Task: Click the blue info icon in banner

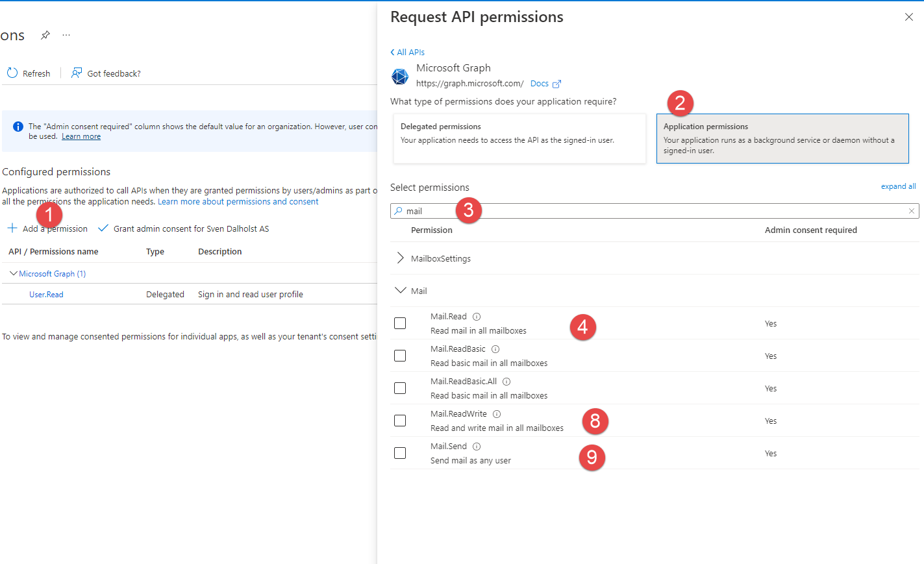Action: [18, 127]
